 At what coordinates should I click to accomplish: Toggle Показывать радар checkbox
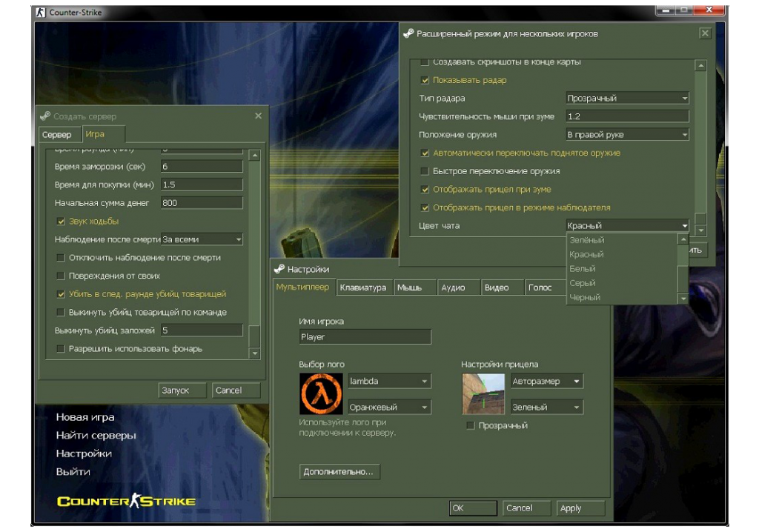(x=425, y=80)
